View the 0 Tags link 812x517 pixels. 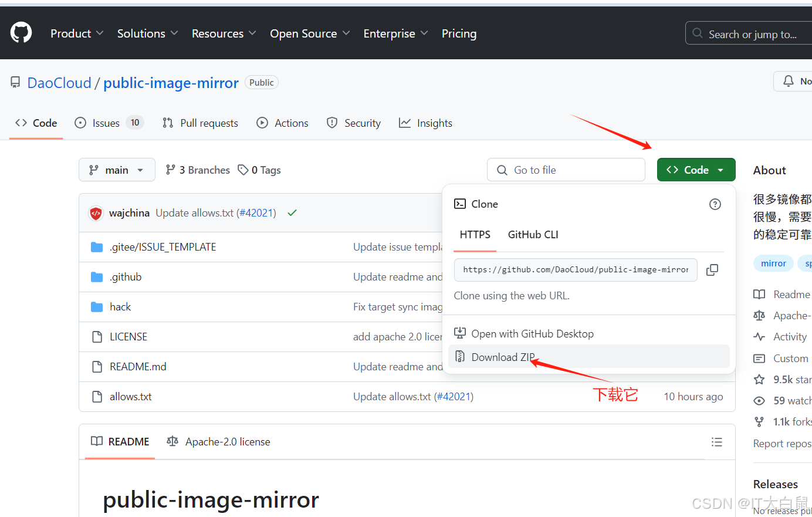[x=259, y=170]
